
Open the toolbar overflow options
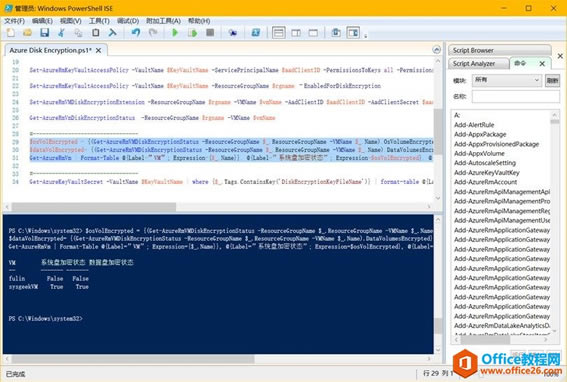366,35
